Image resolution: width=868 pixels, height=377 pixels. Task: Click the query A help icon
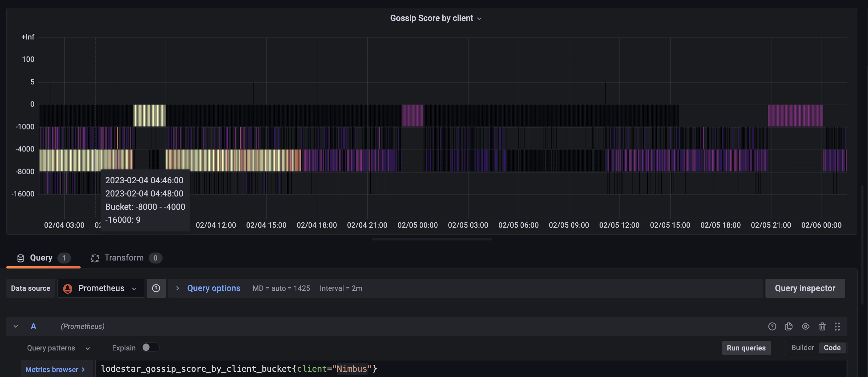772,326
